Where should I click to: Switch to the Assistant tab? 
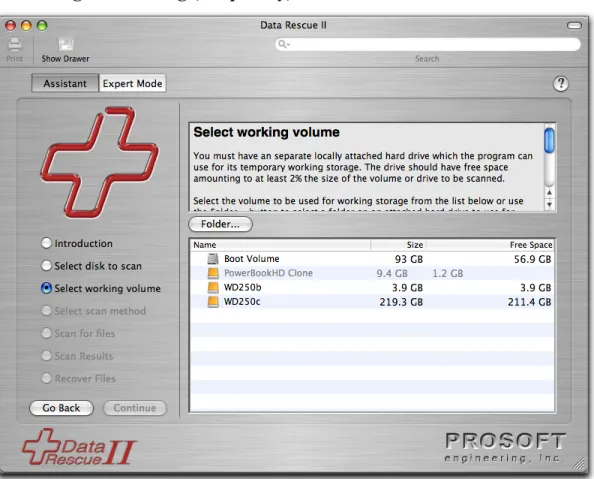[x=65, y=83]
